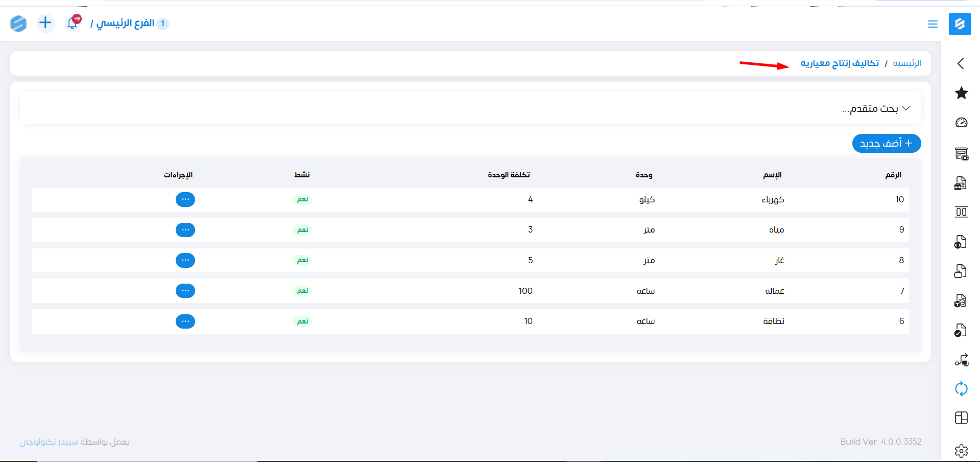Click the أضف جديد button
Image resolution: width=980 pixels, height=462 pixels.
coord(886,144)
